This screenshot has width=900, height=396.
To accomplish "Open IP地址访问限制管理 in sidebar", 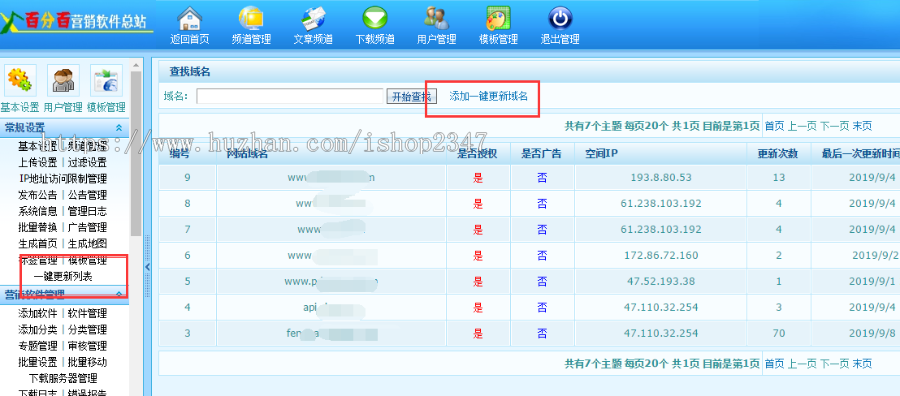I will click(x=63, y=178).
